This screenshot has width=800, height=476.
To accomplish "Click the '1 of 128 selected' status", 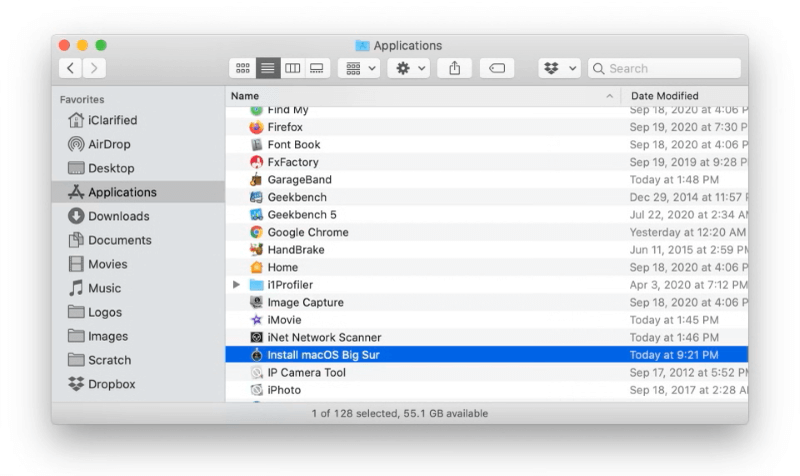I will (x=399, y=413).
